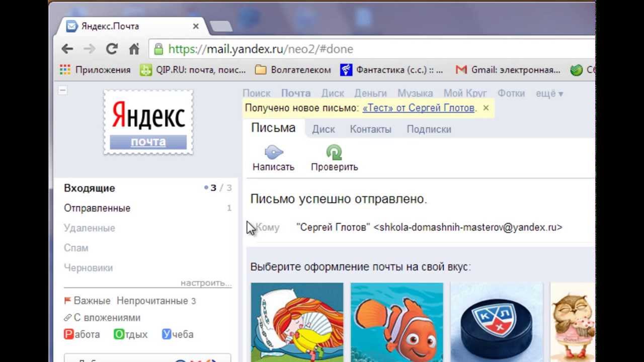Click the Письмо успешно отправлено message

pos(339,199)
